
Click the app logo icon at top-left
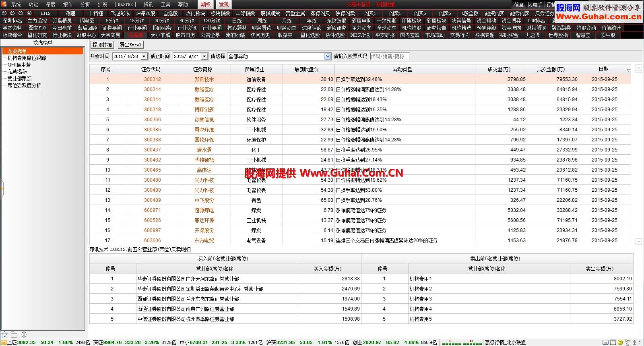4,4
